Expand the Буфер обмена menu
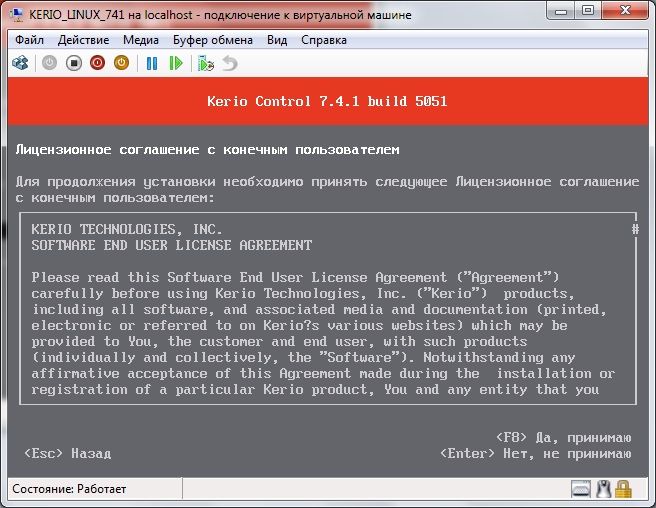This screenshot has width=656, height=508. (215, 40)
